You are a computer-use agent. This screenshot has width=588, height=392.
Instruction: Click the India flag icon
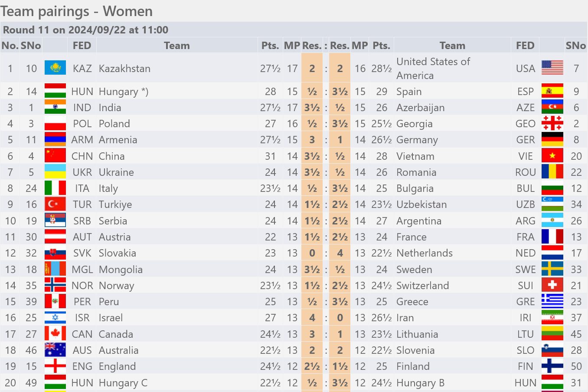(55, 107)
